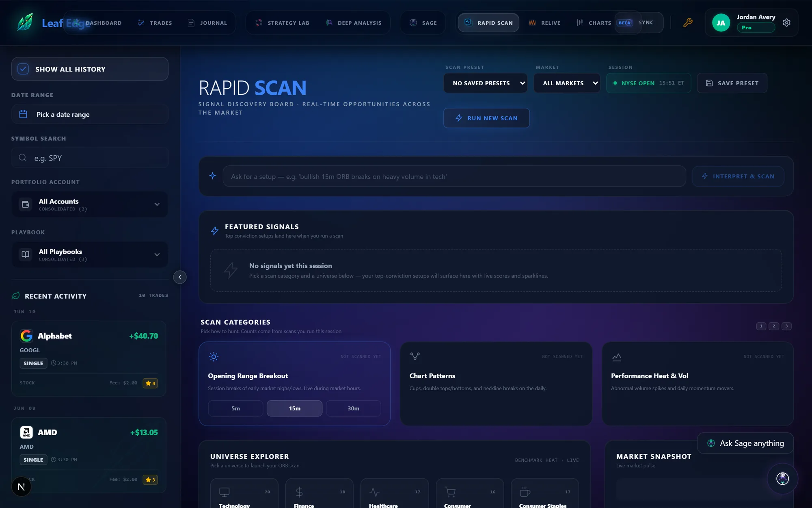Switch to scan categories page 1
The width and height of the screenshot is (812, 508).
(761, 326)
